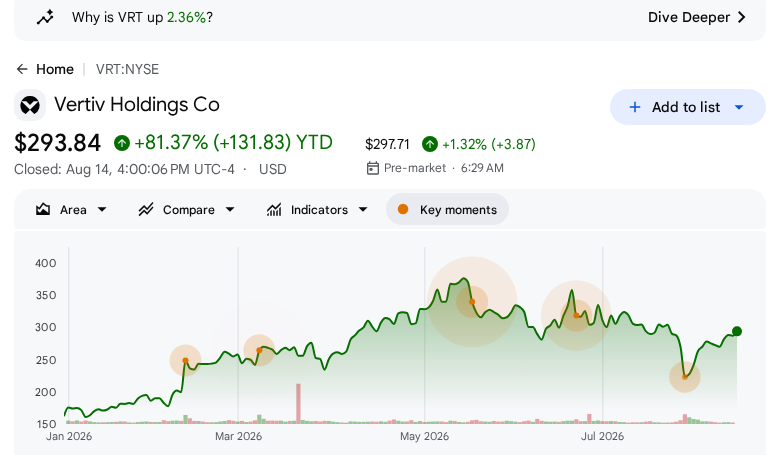780x455 pixels.
Task: Click the Mar 2026 axis label
Action: click(x=238, y=436)
